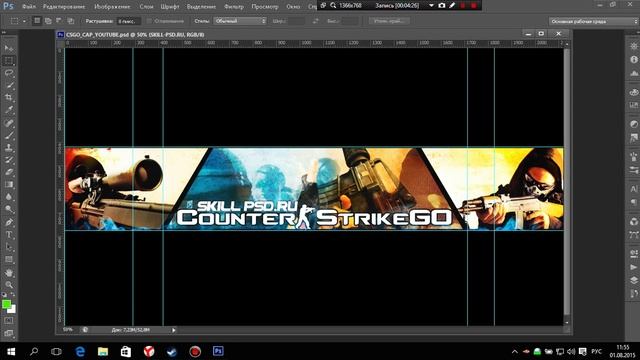Open the Histogram panel icon
640x360 pixels.
tap(633, 73)
